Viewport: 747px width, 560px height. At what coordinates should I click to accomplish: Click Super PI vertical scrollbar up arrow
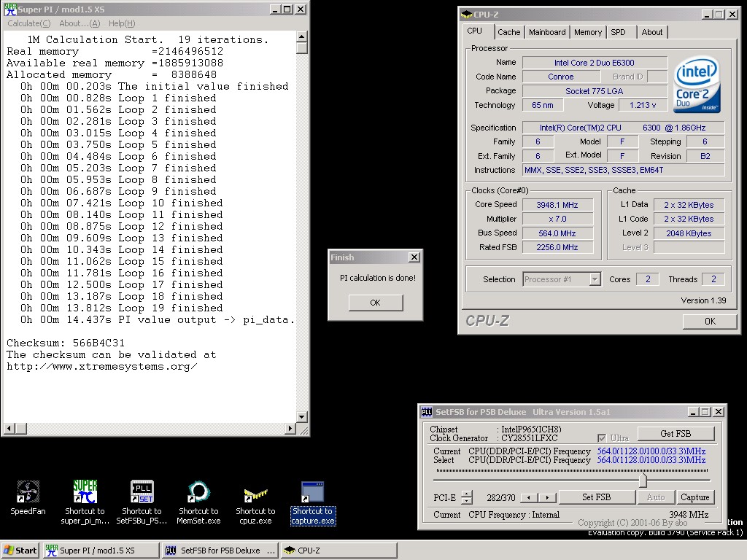[x=301, y=36]
